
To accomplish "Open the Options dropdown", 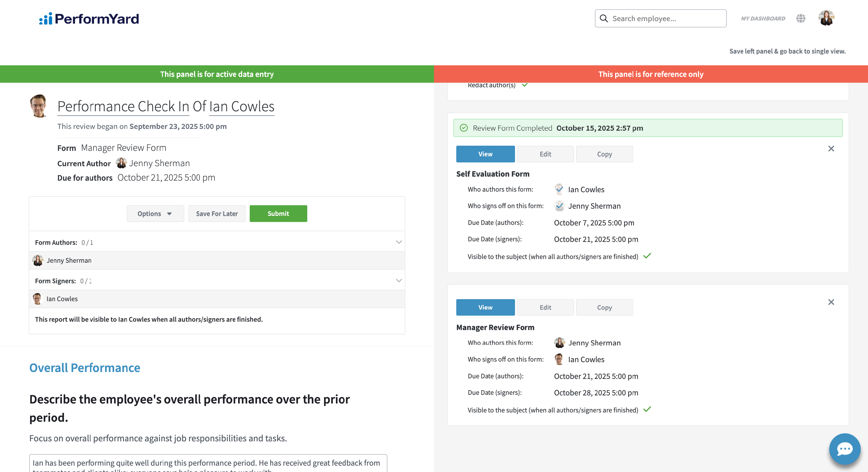I will pos(155,214).
